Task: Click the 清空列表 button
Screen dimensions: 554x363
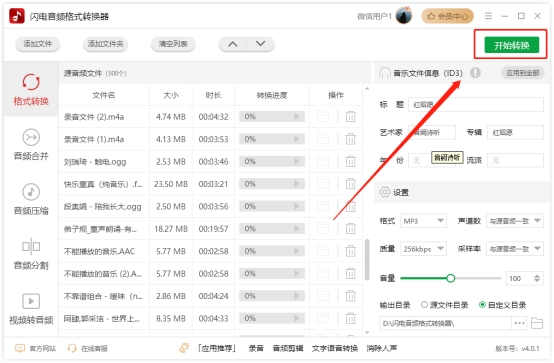Action: point(173,44)
